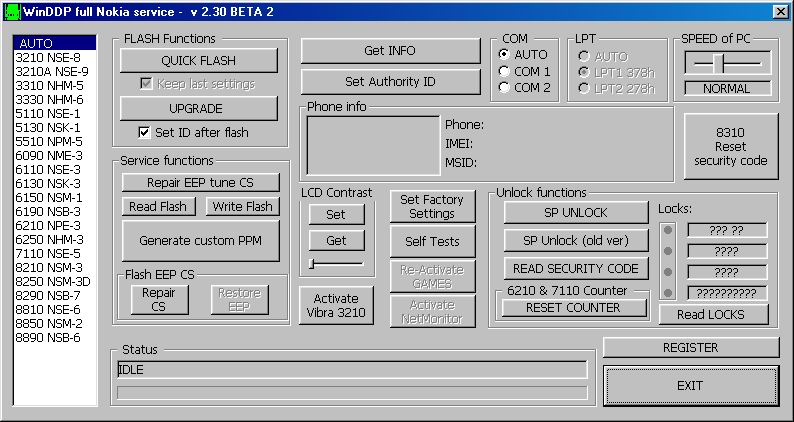Pick 6250 NHM-3 from the models
The height and width of the screenshot is (422, 794).
(55, 240)
